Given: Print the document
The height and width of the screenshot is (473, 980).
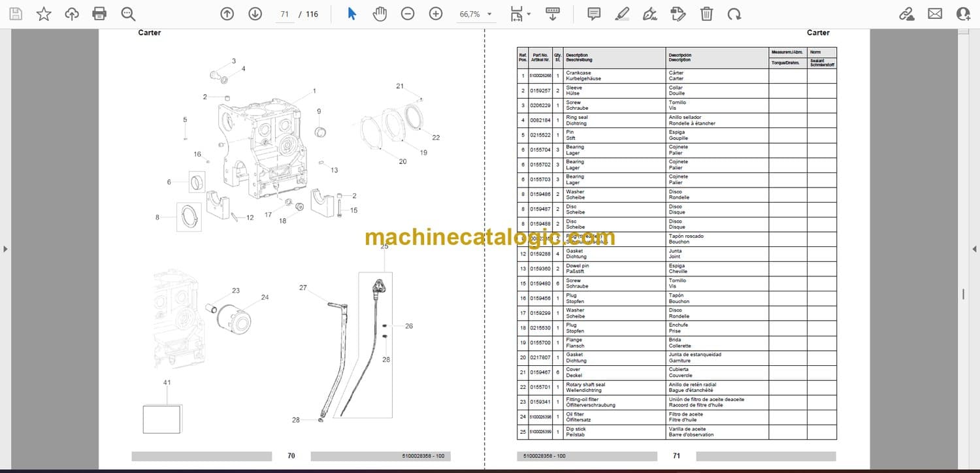Looking at the screenshot, I should coord(99,14).
